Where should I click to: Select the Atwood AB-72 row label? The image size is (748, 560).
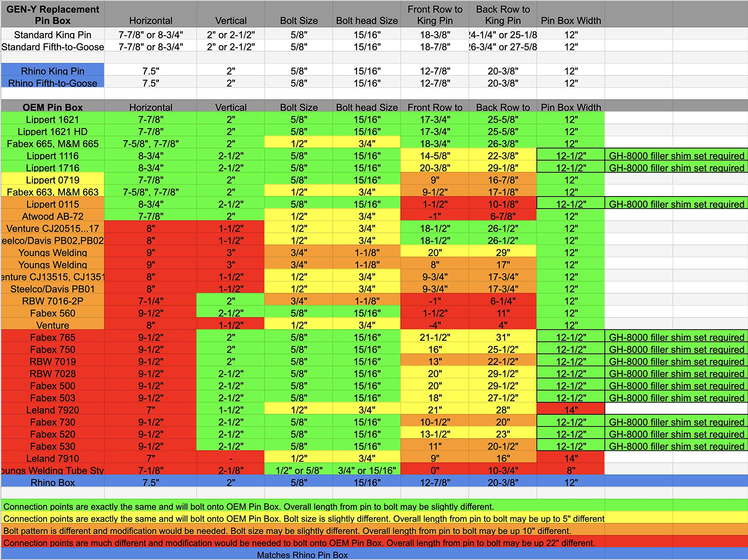(52, 216)
